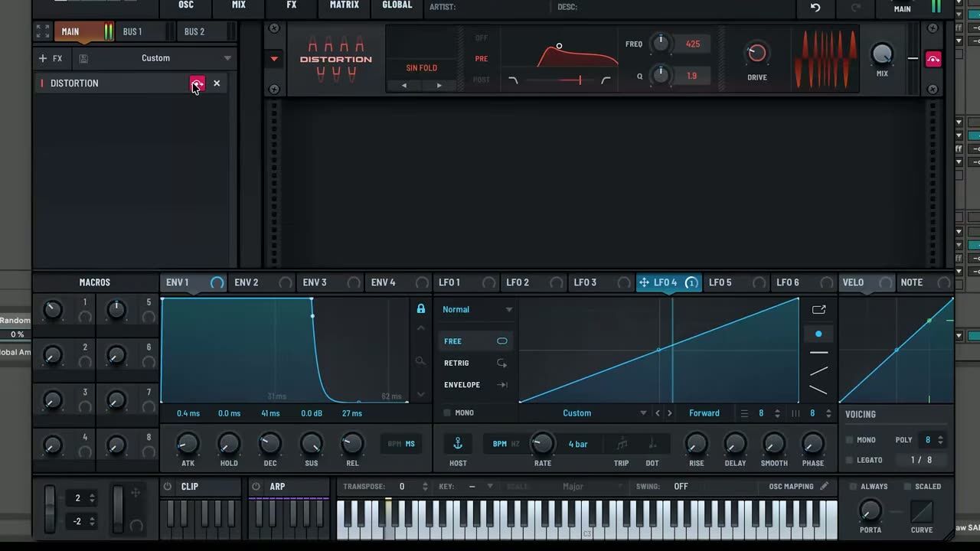This screenshot has width=980, height=551.
Task: Go to the GLOBAL tab
Action: (x=397, y=5)
